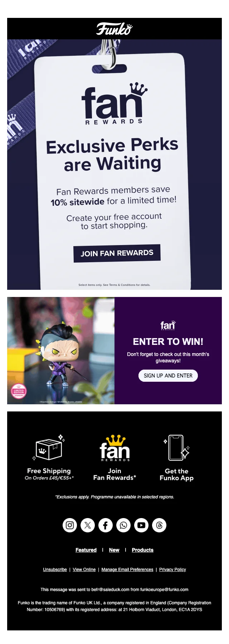Open the YouTube social icon
This screenshot has height=644, width=229.
[141, 525]
